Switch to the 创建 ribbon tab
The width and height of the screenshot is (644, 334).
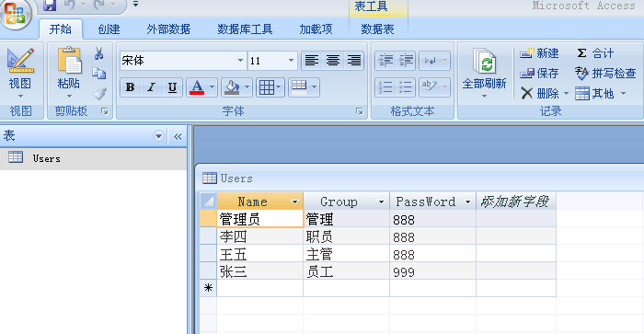(x=109, y=29)
